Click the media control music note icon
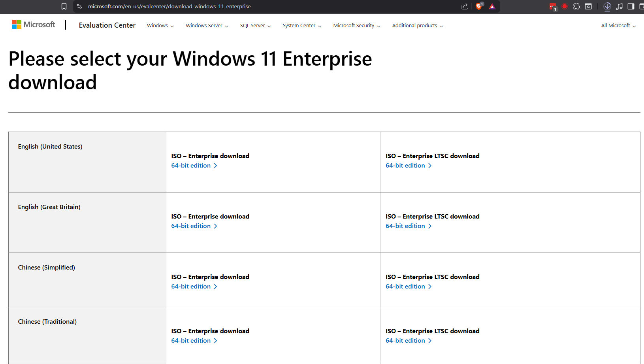Image resolution: width=644 pixels, height=364 pixels. pos(619,6)
